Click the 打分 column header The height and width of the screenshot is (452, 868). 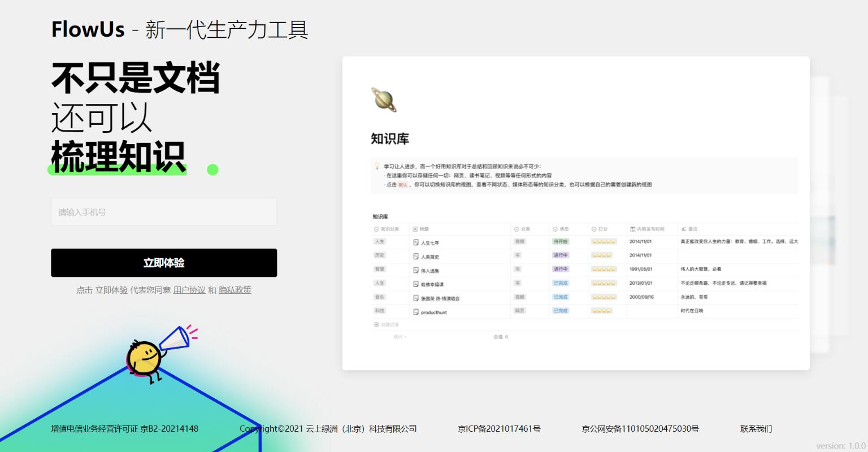600,229
